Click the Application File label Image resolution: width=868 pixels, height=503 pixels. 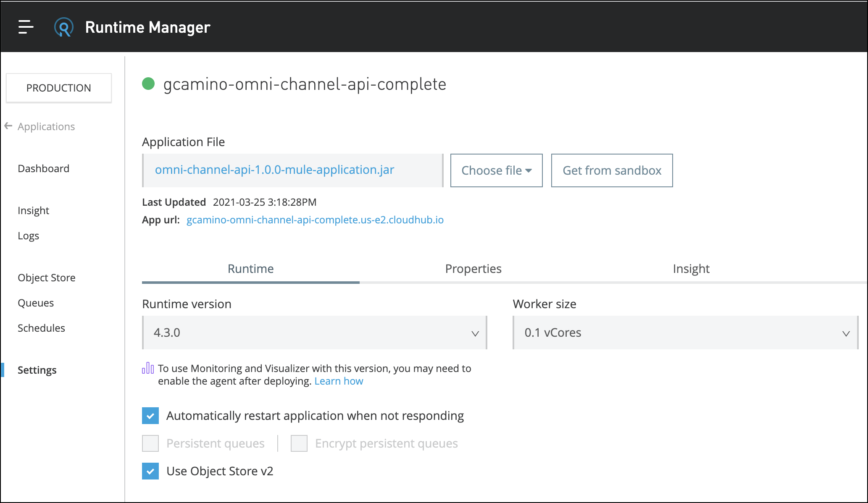(x=184, y=142)
